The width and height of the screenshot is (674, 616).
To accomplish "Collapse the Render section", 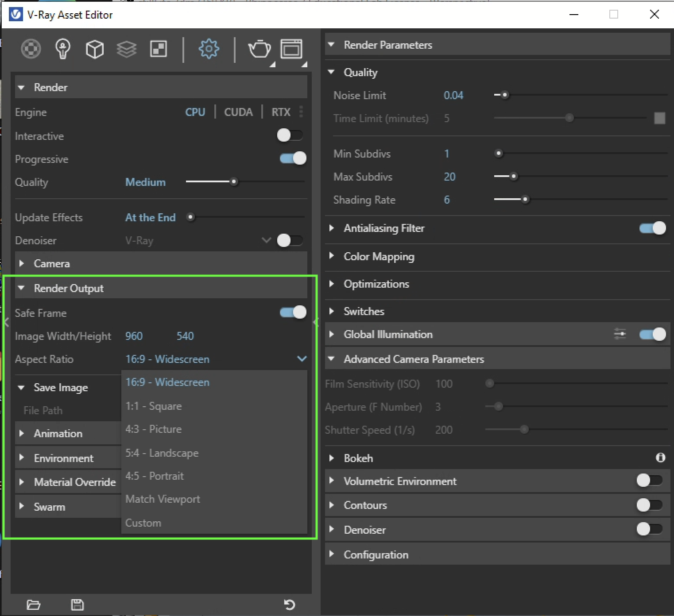I will 21,87.
